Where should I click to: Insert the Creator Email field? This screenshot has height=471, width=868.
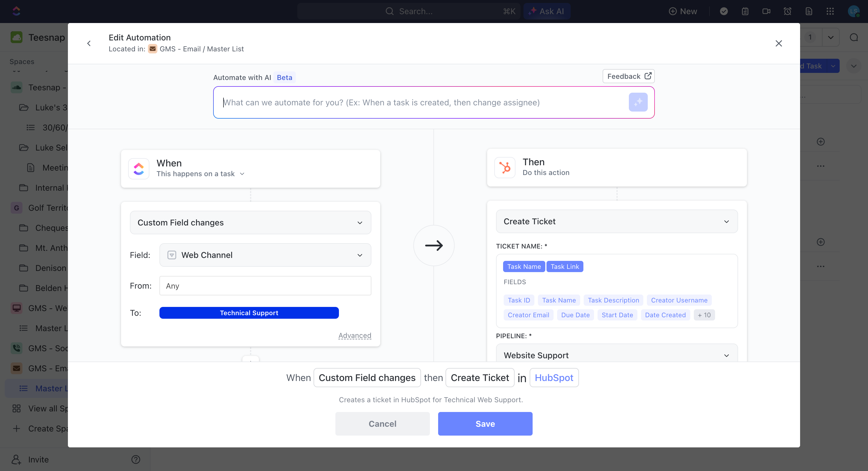[528, 315]
